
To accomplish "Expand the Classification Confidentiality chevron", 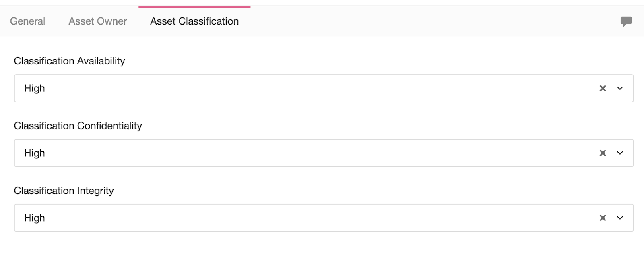I will (x=620, y=153).
